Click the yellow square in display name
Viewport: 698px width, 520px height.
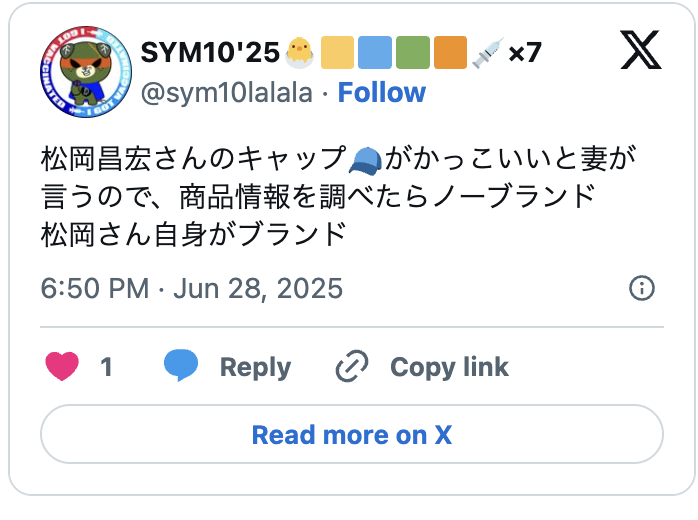point(337,52)
